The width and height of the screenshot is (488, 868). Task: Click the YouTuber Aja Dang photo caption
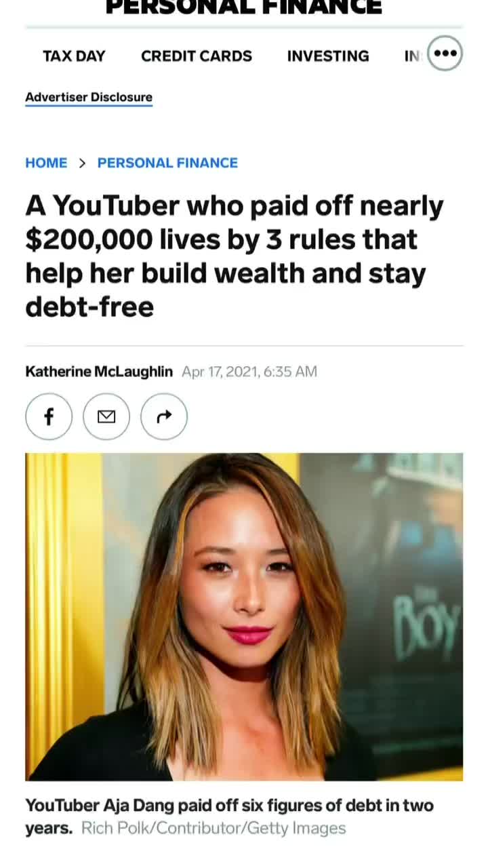tap(229, 816)
